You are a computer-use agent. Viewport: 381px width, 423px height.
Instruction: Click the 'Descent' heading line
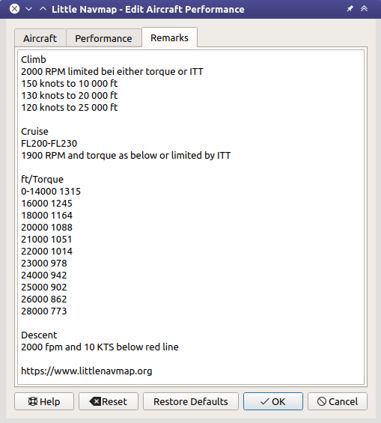click(39, 335)
